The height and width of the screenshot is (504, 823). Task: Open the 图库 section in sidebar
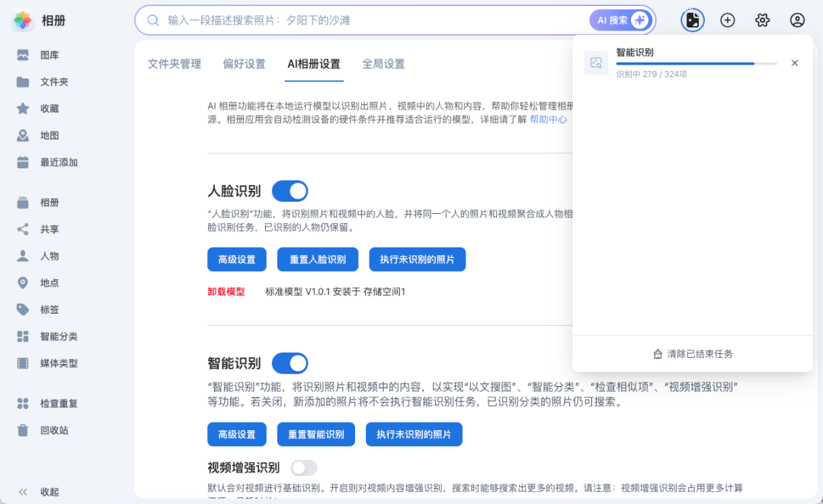coord(47,55)
